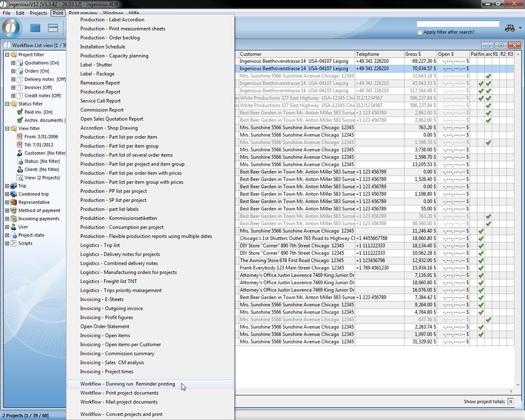Click Show project totals button

[510, 402]
